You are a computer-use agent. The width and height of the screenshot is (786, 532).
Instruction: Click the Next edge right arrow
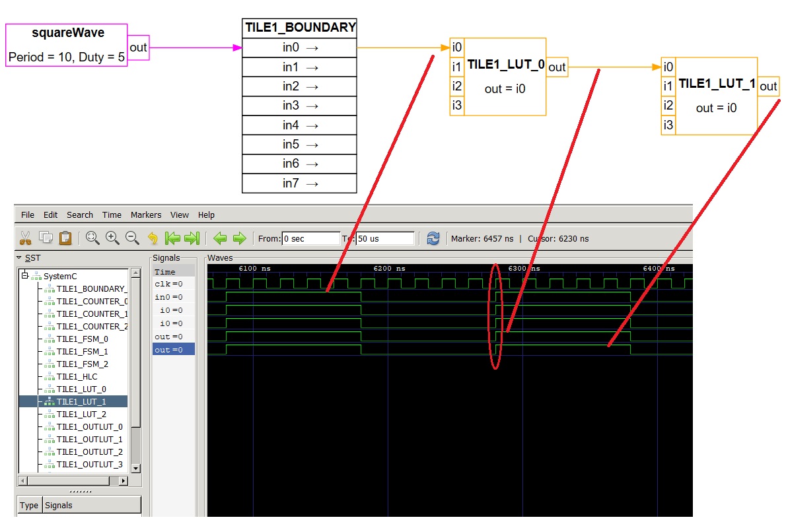tap(240, 238)
